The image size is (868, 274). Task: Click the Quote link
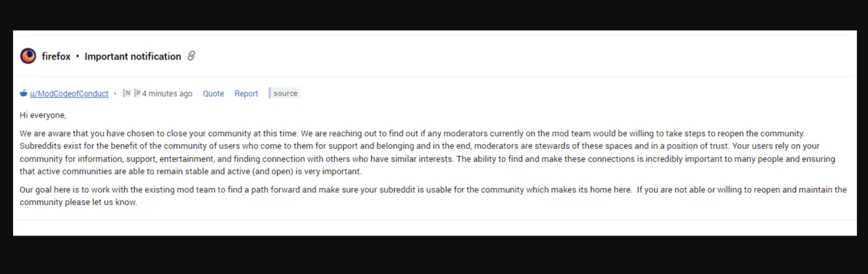[x=213, y=94]
